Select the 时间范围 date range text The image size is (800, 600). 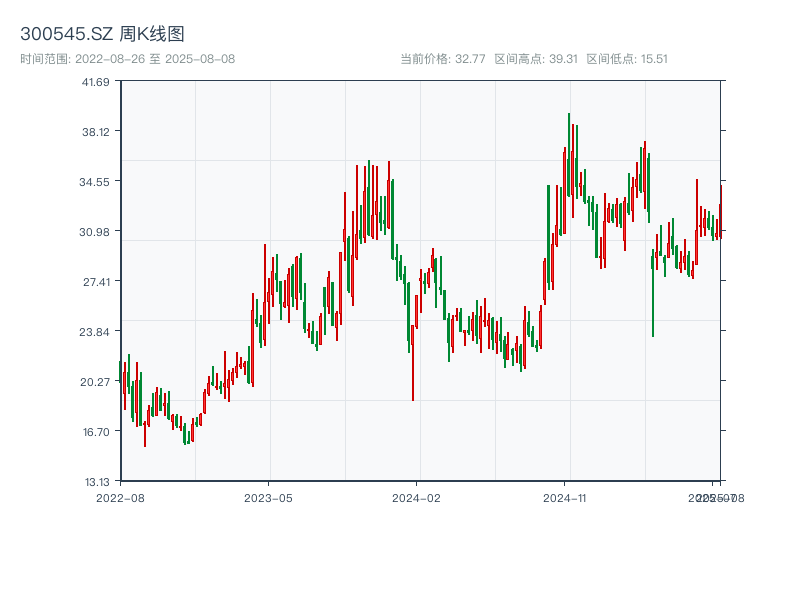127,59
